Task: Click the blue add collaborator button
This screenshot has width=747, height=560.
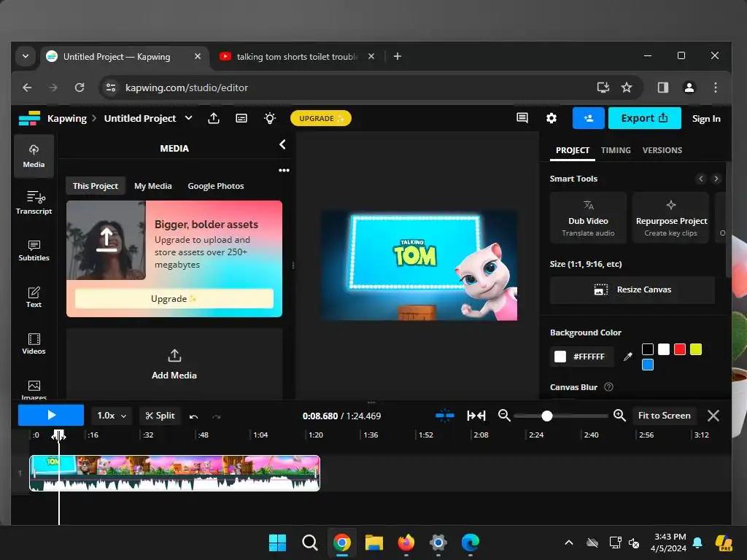Action: (589, 118)
